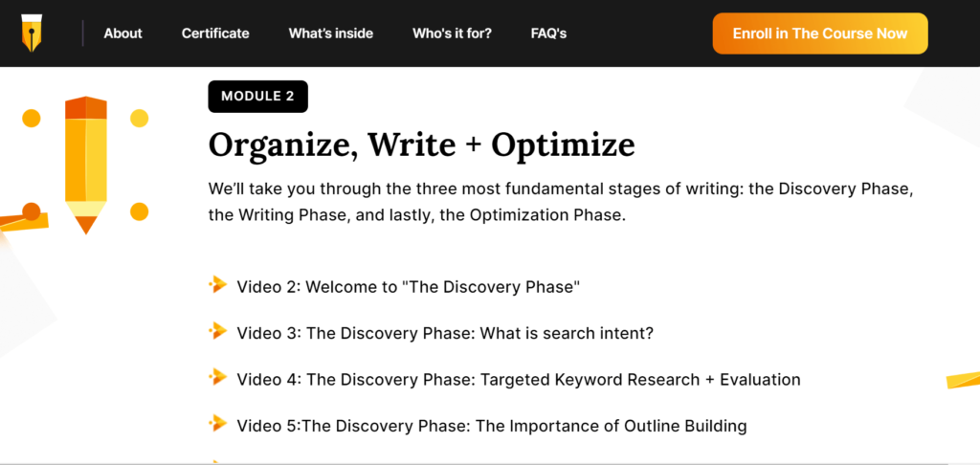Go to the Who's it for? section
This screenshot has width=980, height=465.
tap(452, 33)
